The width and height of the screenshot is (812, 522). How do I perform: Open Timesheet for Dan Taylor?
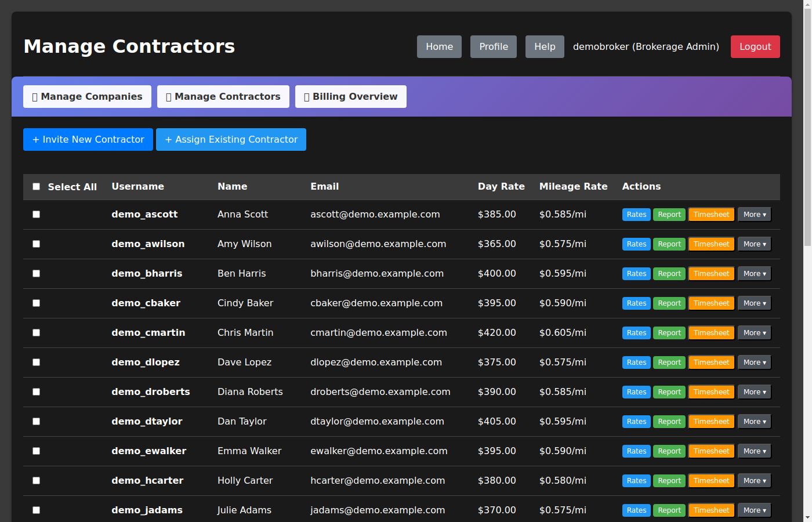[711, 422]
